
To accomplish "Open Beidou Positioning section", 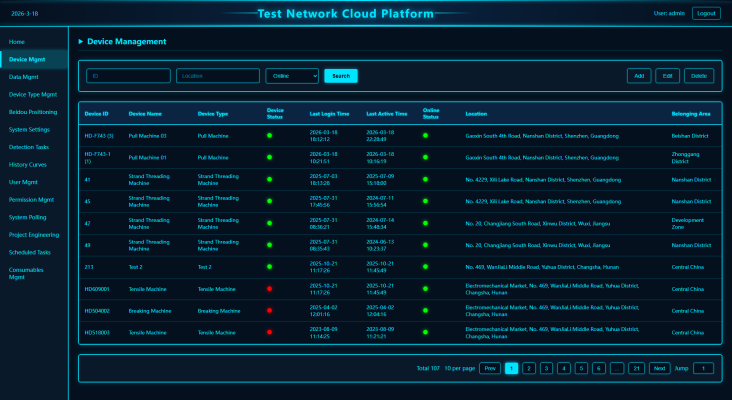I will coord(33,112).
